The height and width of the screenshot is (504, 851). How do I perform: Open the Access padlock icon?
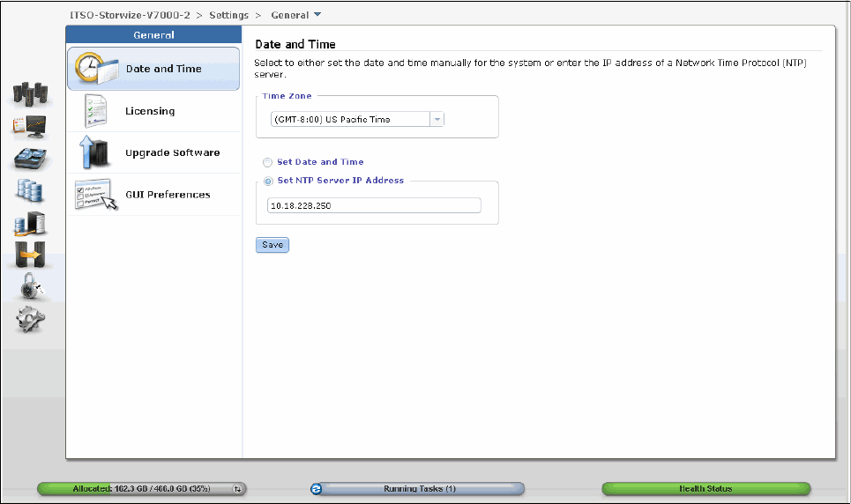tap(29, 286)
